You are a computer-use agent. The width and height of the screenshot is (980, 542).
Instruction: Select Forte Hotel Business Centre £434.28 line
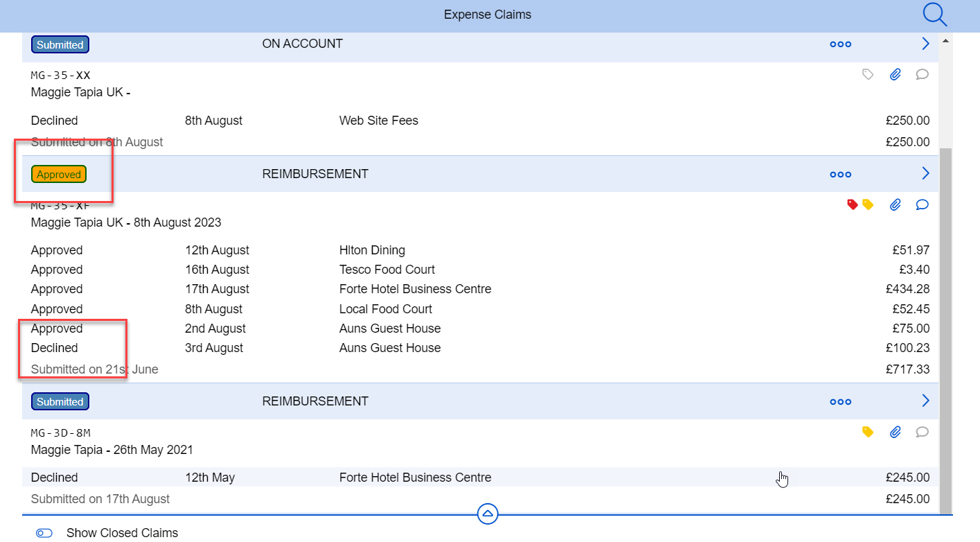481,289
